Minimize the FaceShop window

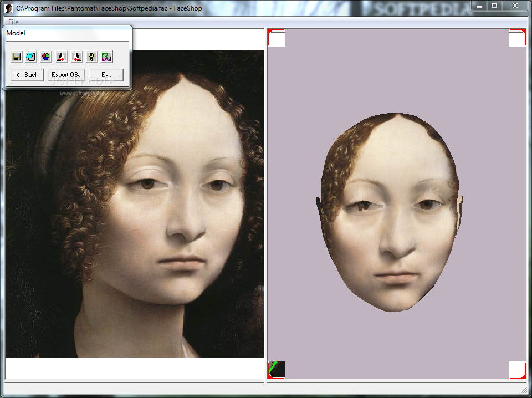(479, 6)
